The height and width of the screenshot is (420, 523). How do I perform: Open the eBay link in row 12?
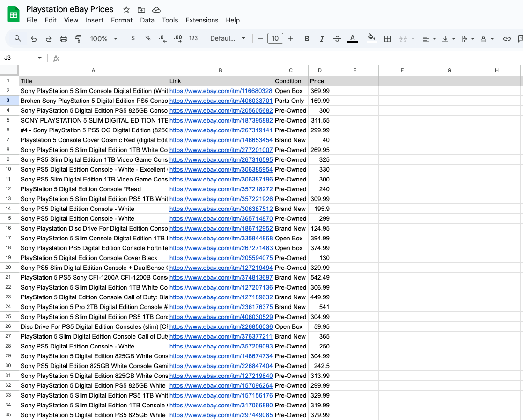click(x=221, y=189)
